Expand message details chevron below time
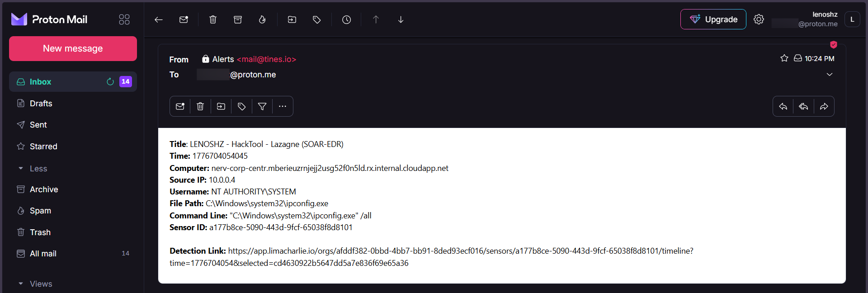The image size is (868, 293). click(830, 74)
